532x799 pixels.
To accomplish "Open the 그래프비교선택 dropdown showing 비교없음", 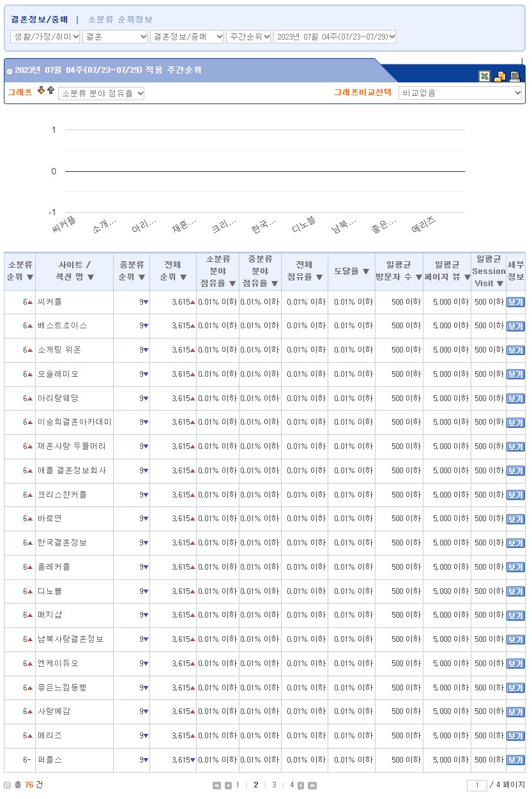I will (x=460, y=93).
